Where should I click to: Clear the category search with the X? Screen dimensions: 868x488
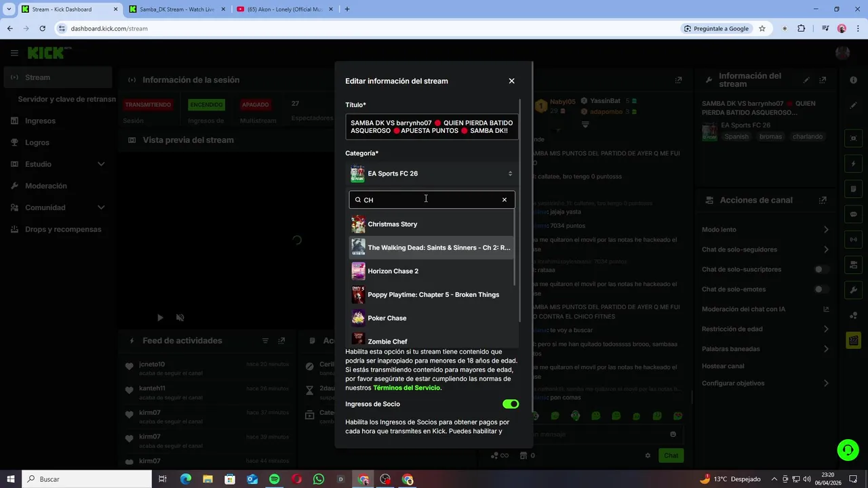[505, 200]
